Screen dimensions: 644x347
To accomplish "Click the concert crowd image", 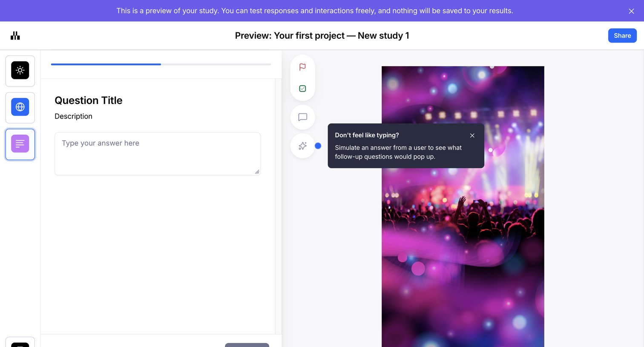I will (463, 207).
